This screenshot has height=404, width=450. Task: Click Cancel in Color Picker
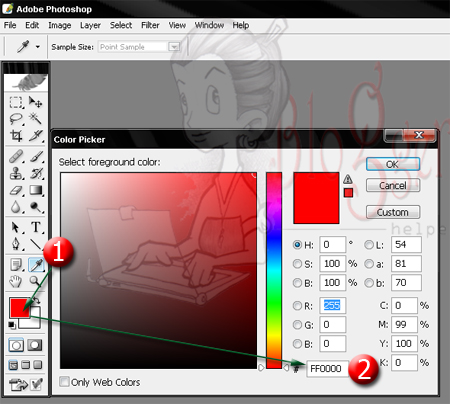pyautogui.click(x=393, y=185)
